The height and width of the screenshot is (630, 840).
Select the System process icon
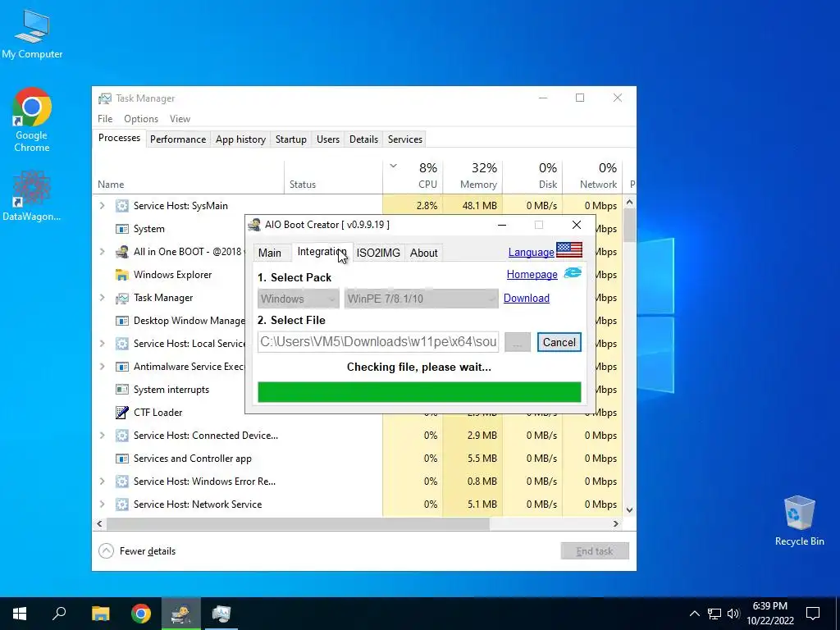pyautogui.click(x=122, y=229)
